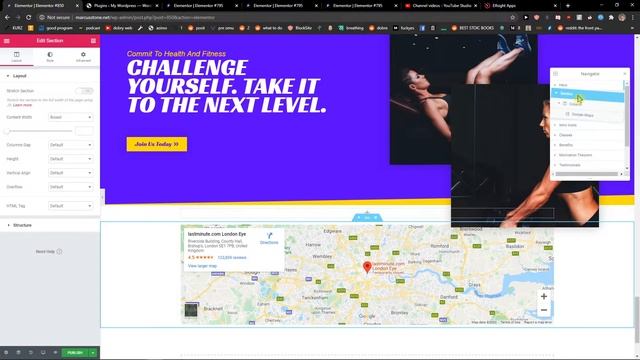Click the Delete Section handle icon
640x360 pixels.
376,218
